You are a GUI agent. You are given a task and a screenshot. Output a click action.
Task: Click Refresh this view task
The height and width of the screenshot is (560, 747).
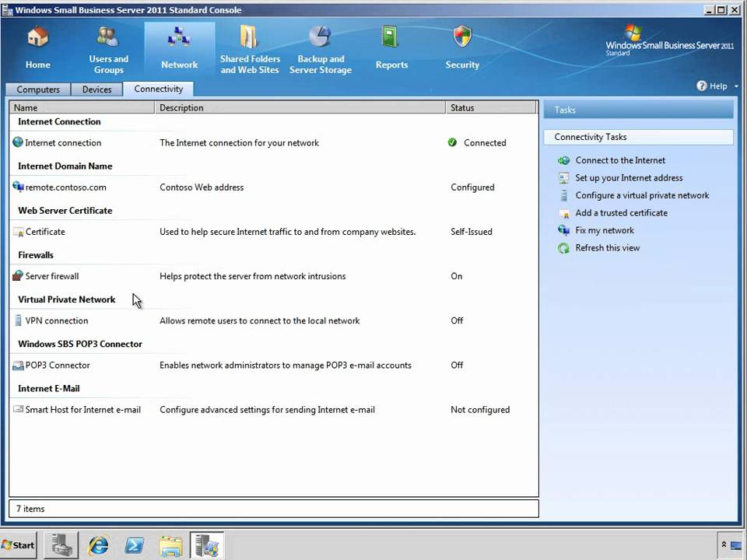(x=608, y=248)
